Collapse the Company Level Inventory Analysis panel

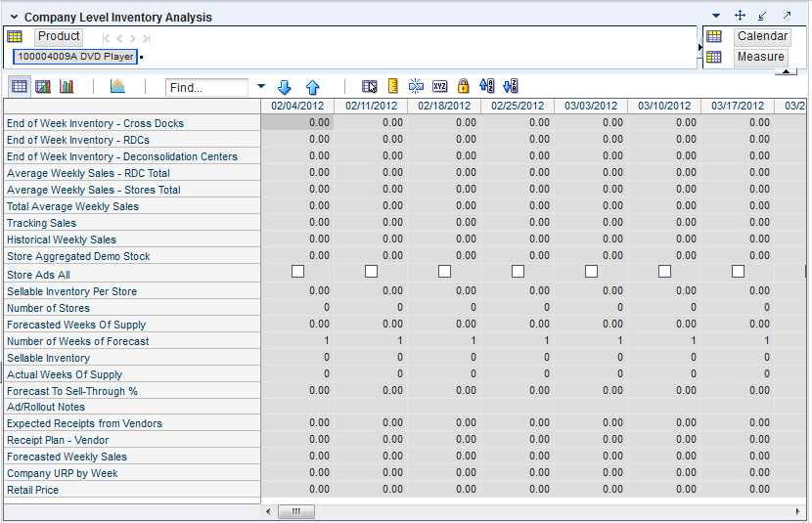click(13, 17)
